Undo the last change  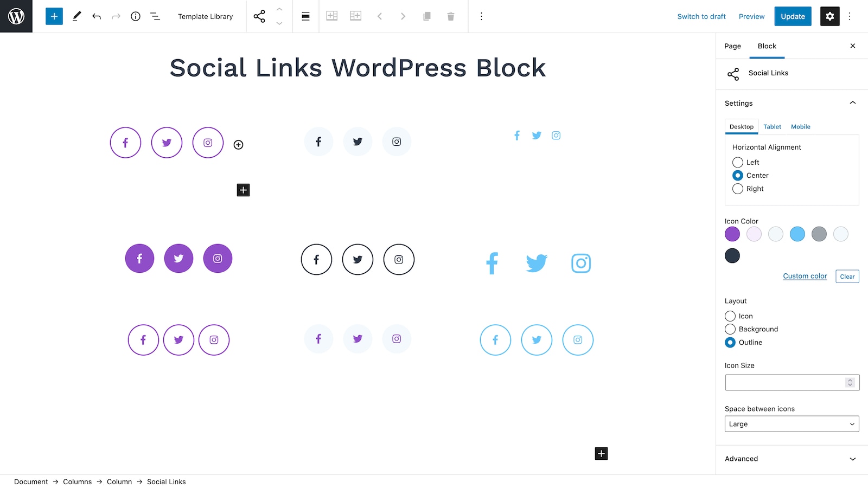coord(97,16)
